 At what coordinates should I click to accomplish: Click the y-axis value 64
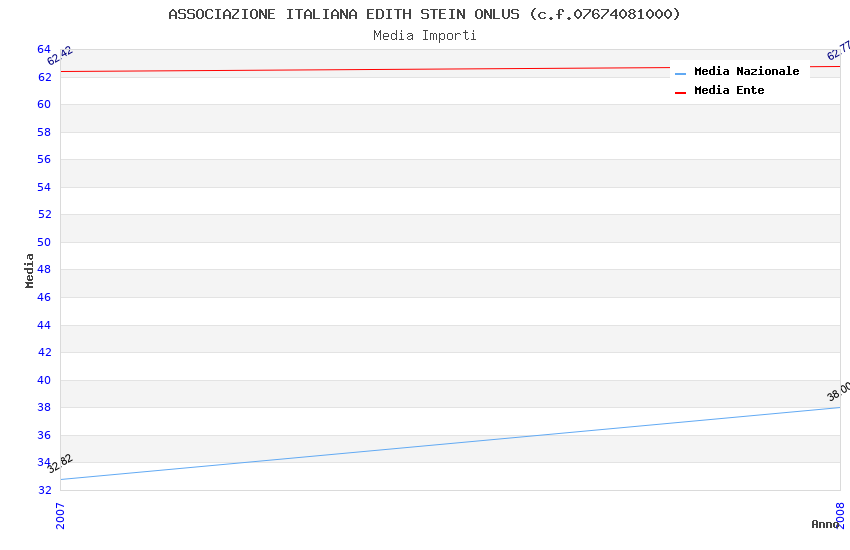[x=44, y=49]
